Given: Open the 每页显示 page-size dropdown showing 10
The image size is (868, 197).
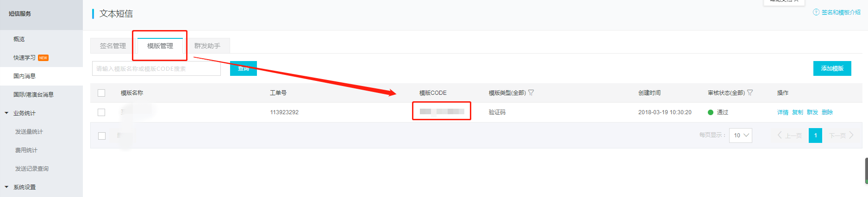Looking at the screenshot, I should coord(740,135).
